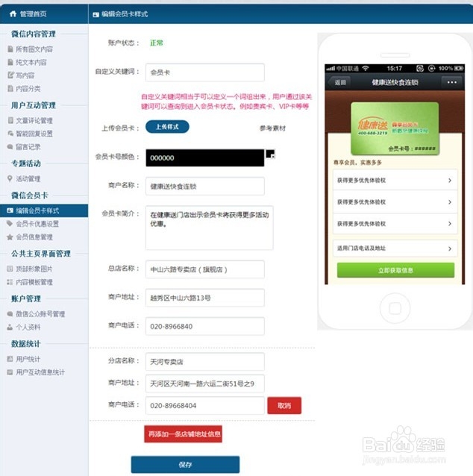This screenshot has height=476, width=473.
Task: Open 个人资料 in sidebar
Action: click(28, 328)
